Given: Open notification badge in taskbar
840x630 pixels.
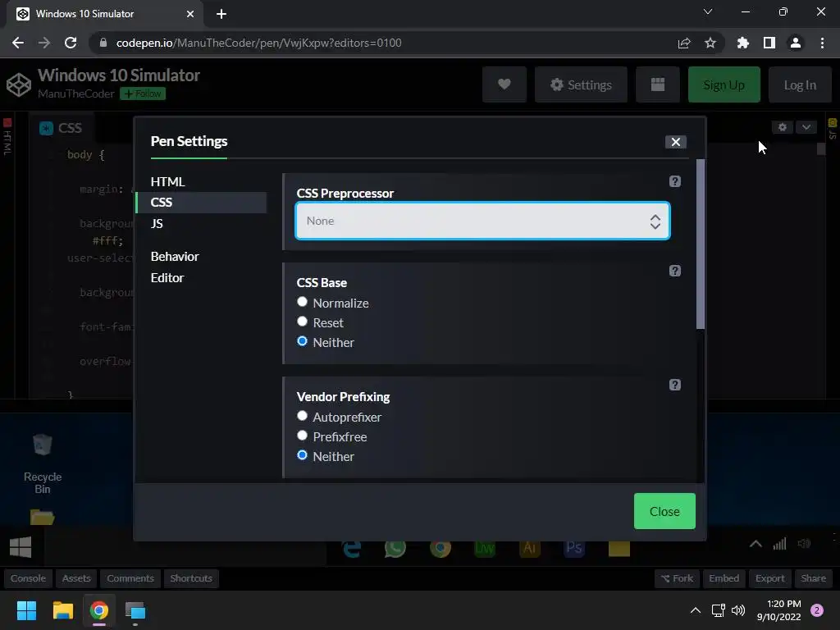Looking at the screenshot, I should coord(817,610).
